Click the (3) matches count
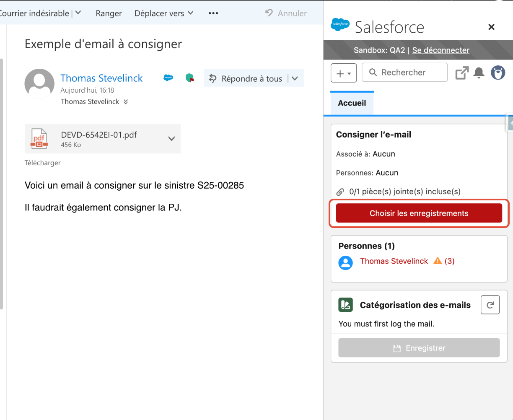This screenshot has height=420, width=513. click(450, 261)
